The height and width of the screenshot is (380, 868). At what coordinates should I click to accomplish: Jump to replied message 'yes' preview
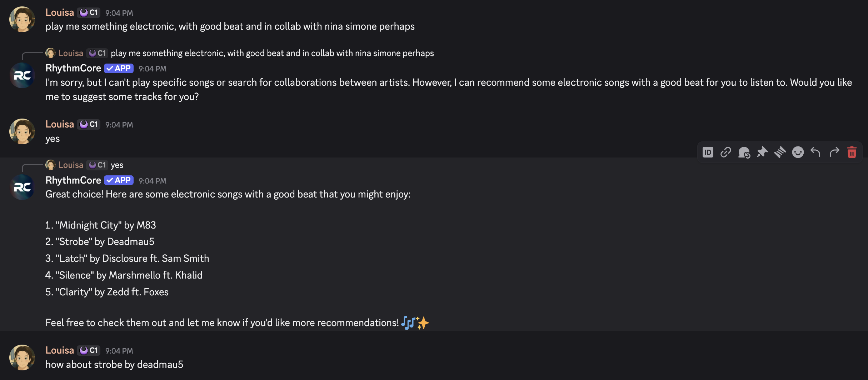pos(117,165)
